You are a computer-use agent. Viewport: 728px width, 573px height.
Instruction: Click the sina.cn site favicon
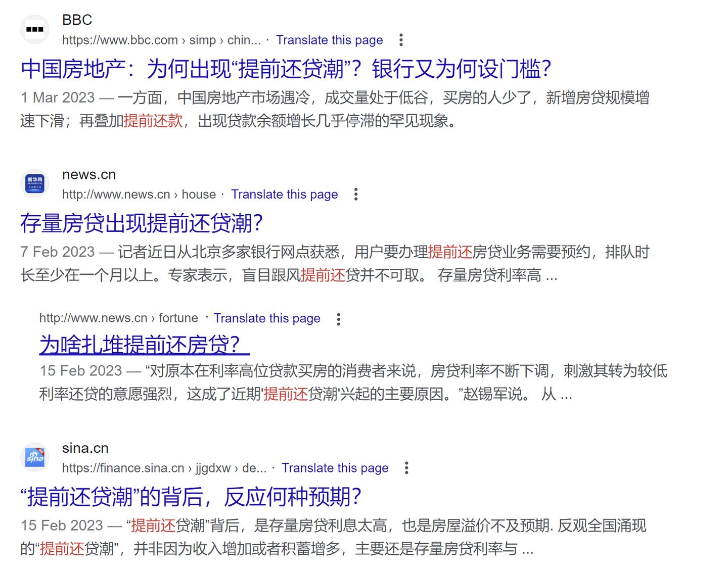click(34, 457)
